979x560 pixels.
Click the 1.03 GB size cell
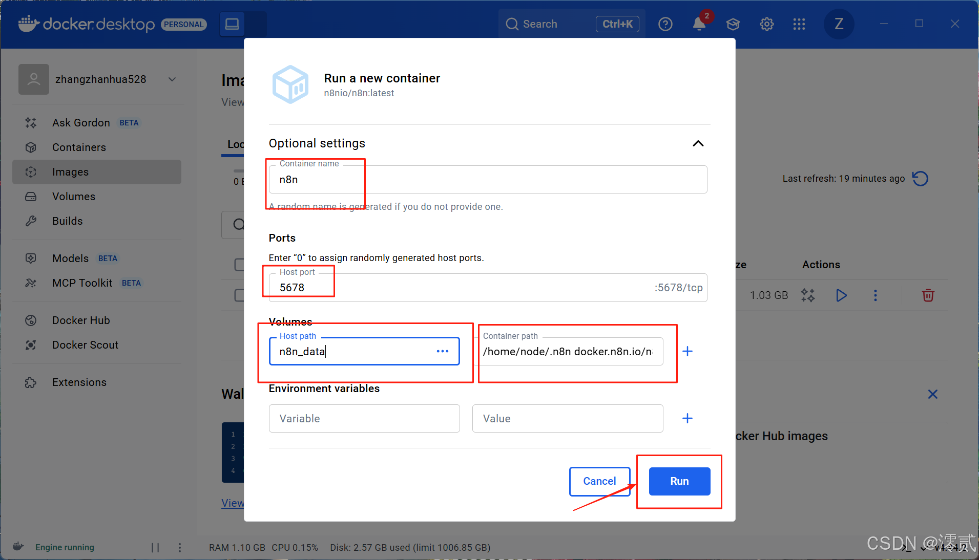(769, 295)
